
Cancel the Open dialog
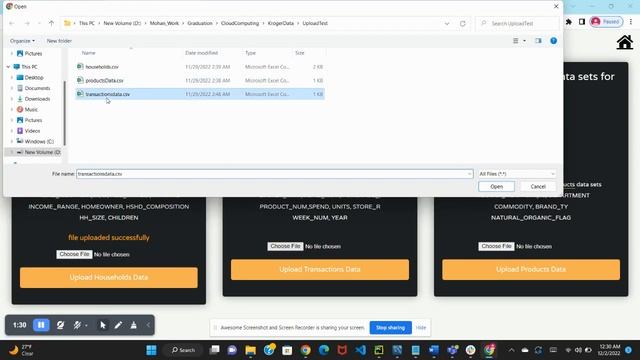538,187
